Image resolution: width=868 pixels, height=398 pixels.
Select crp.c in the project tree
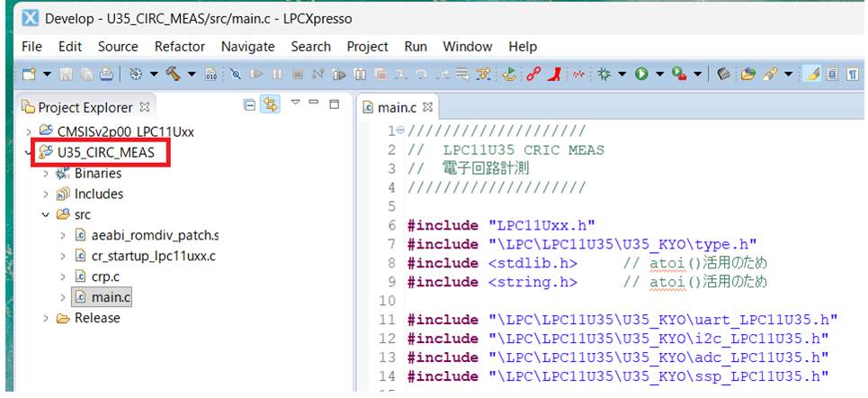[105, 276]
